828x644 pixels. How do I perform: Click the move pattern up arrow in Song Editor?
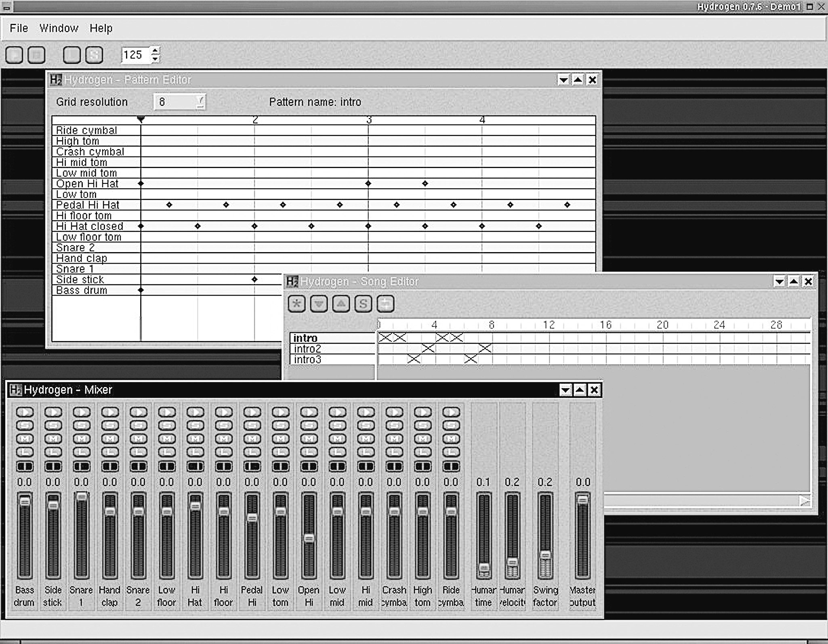tap(341, 304)
